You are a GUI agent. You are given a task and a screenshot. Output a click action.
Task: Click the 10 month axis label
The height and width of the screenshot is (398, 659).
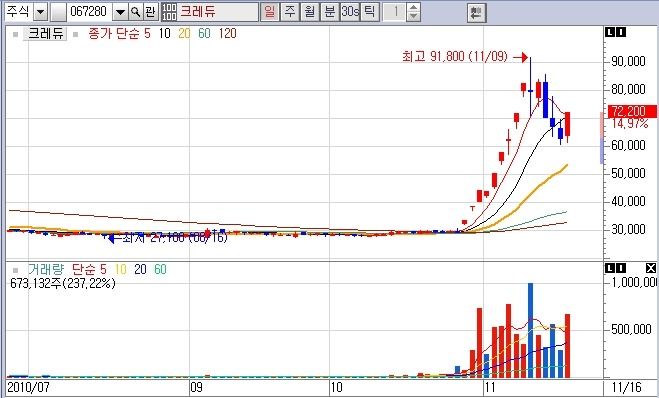tap(337, 387)
